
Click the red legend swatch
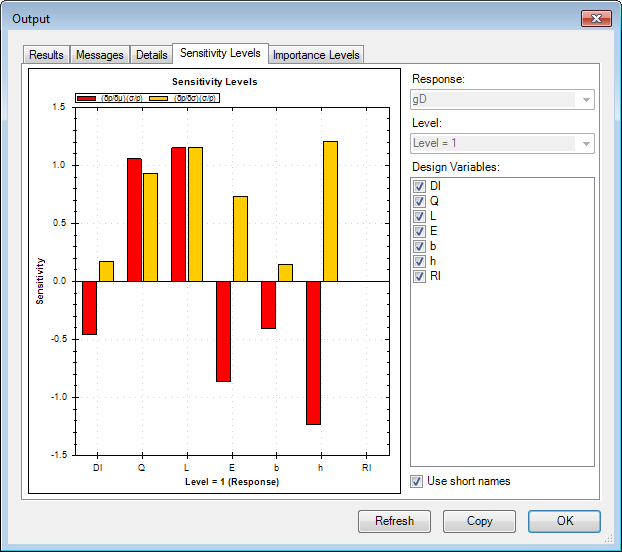pyautogui.click(x=86, y=99)
